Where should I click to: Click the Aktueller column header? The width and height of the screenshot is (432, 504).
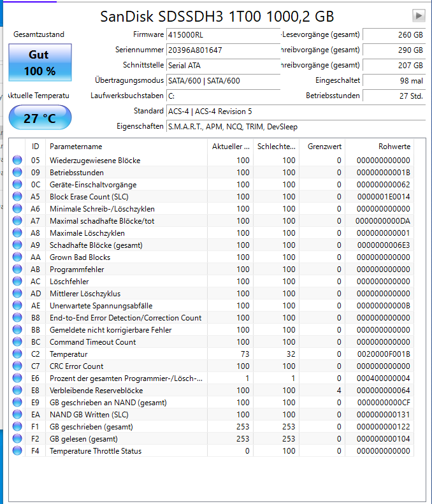230,147
